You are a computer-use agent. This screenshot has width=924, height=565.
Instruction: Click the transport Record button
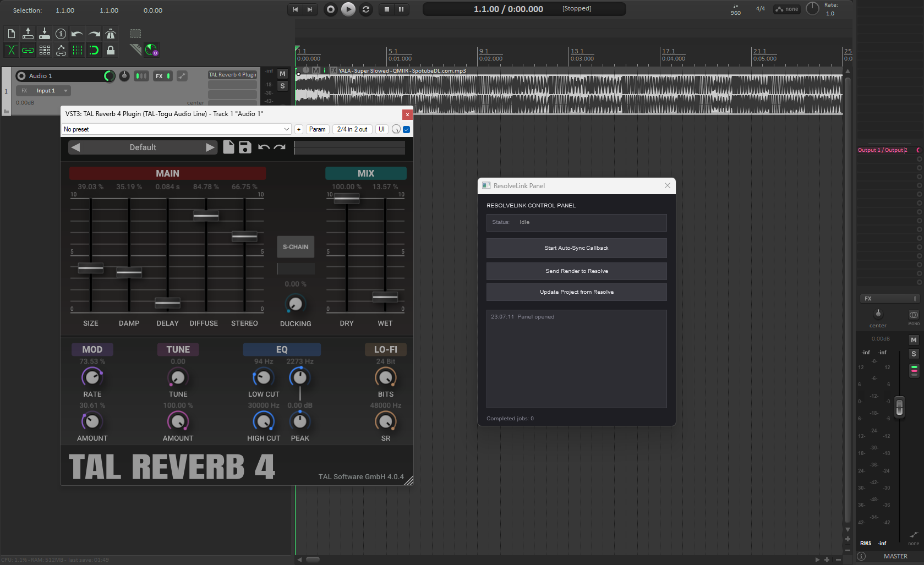330,9
